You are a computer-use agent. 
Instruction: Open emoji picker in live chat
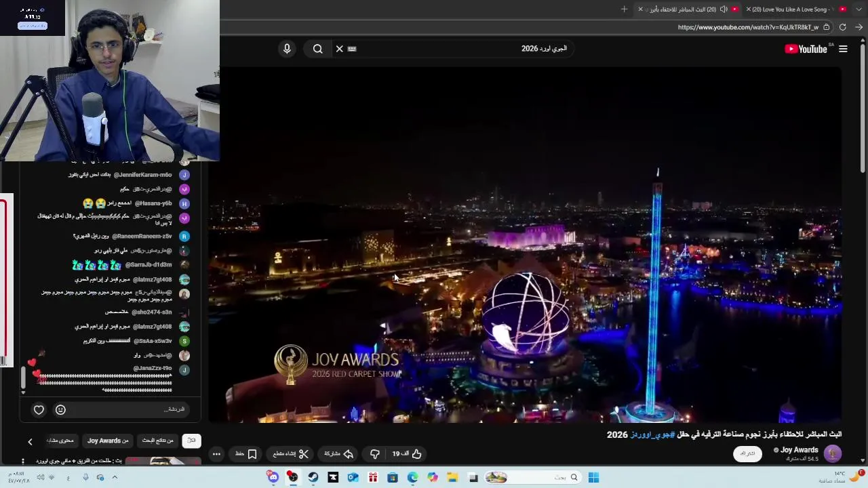pyautogui.click(x=60, y=409)
